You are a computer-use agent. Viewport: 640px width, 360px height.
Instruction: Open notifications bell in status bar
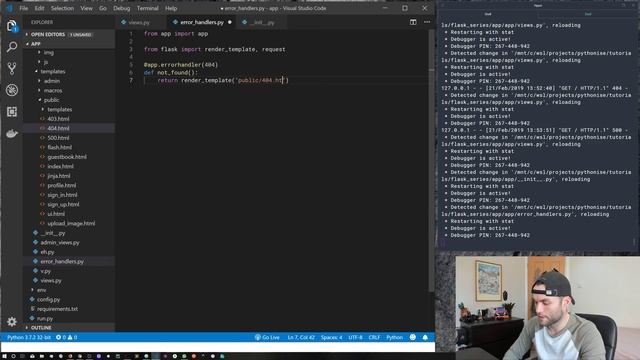coord(425,338)
